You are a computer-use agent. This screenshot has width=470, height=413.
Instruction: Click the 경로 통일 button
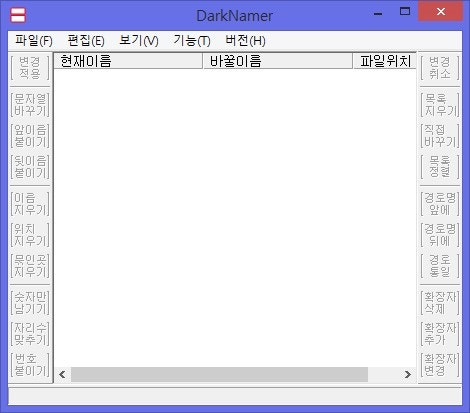tap(440, 266)
